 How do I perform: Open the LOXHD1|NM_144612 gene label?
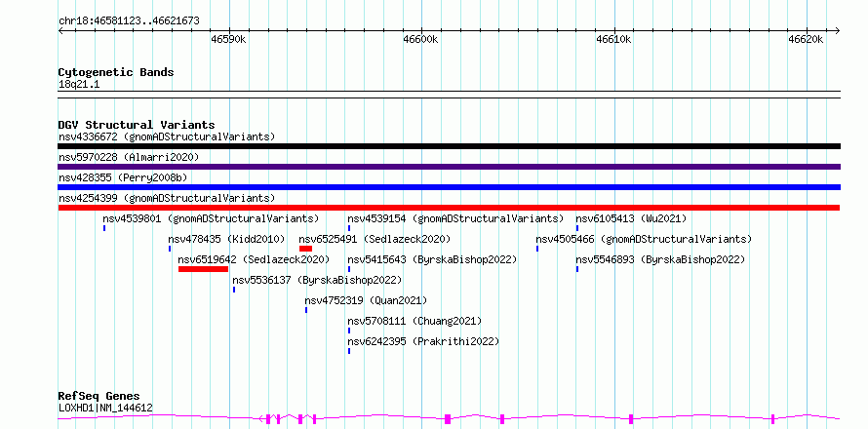[105, 409]
